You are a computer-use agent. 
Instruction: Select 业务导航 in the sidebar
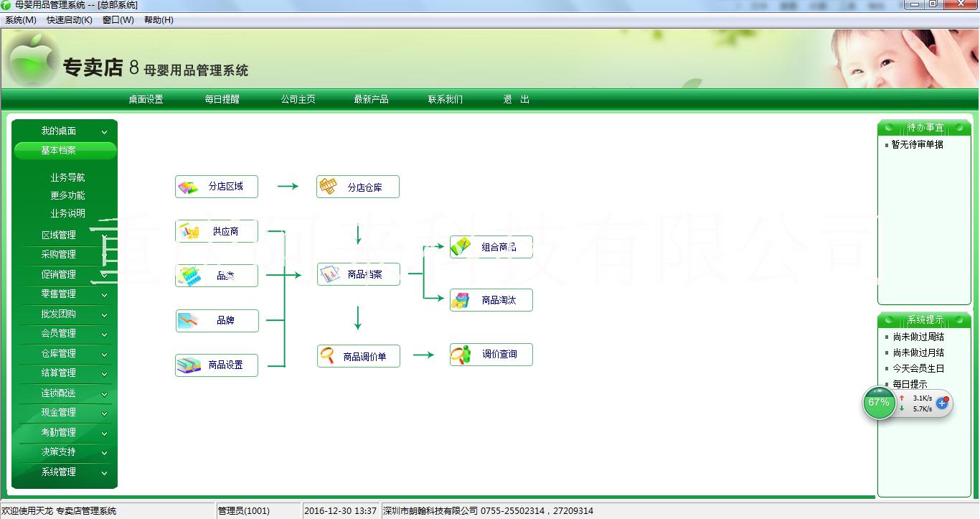click(68, 177)
